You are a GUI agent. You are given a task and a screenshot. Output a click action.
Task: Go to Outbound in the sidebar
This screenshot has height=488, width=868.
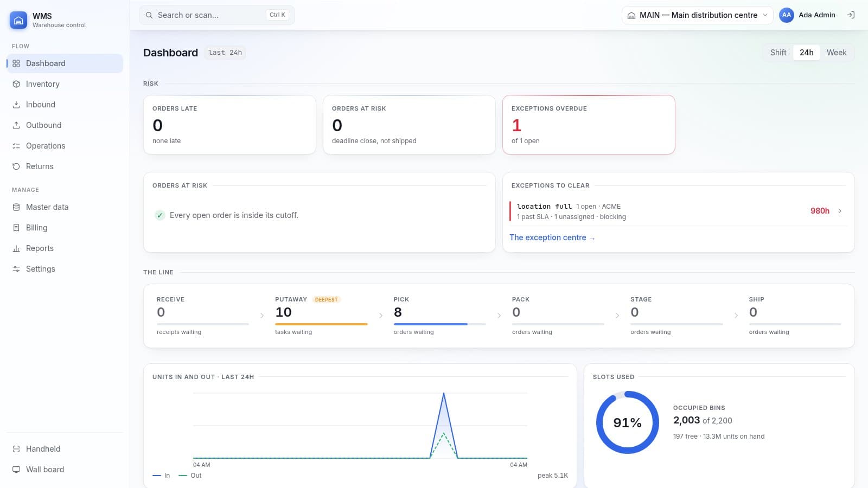coord(65,125)
